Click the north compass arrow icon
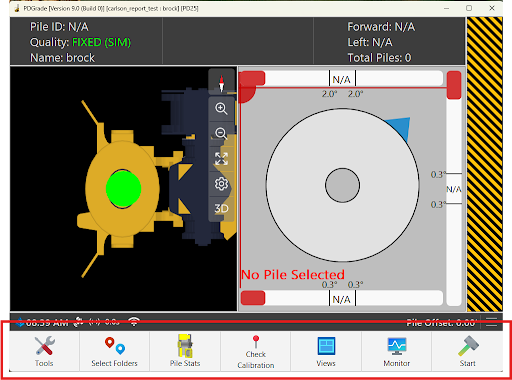 tap(221, 83)
